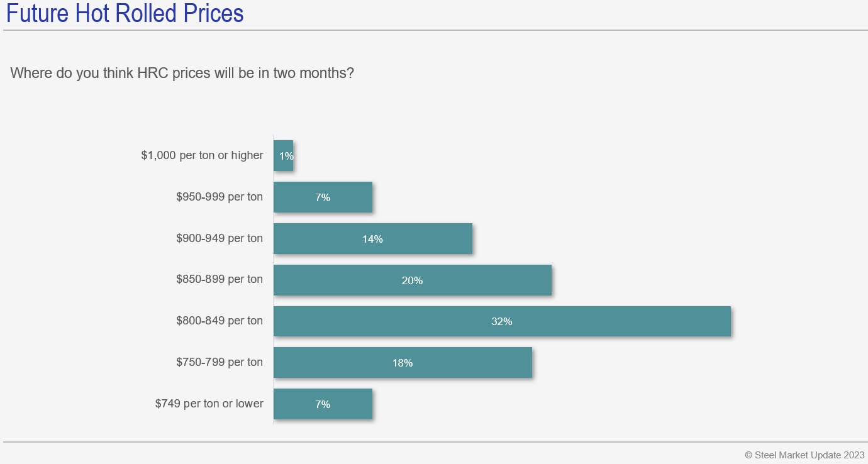Screen dimensions: 868x464
Task: Select the HRC prices question text
Action: point(182,73)
